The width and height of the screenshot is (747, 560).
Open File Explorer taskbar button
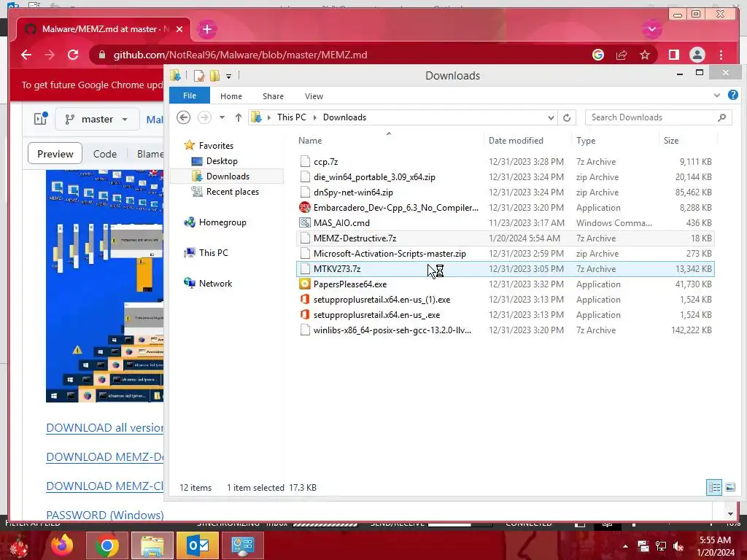[x=152, y=545]
